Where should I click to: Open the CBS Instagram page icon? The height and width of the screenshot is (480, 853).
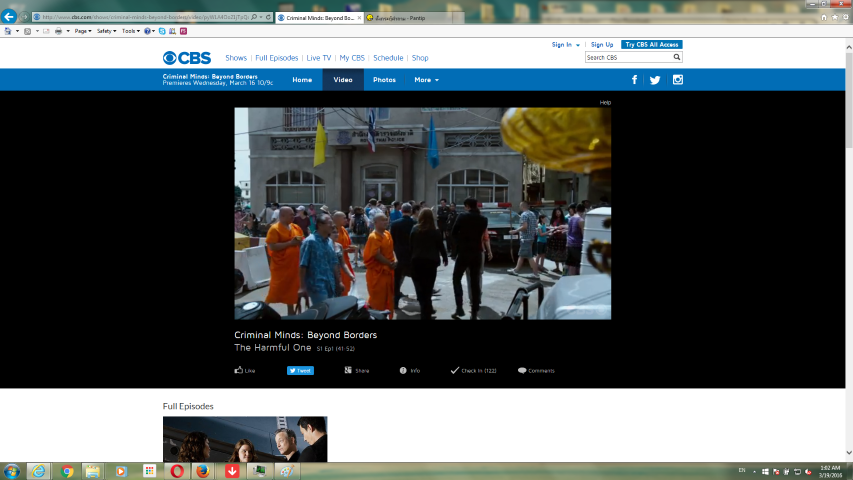(678, 80)
